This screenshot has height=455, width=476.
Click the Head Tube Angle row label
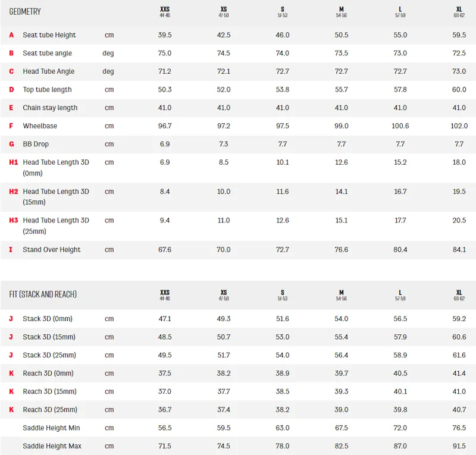click(49, 71)
